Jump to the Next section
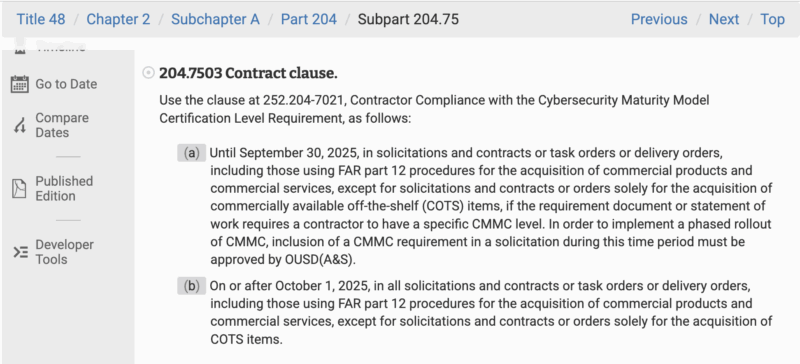The image size is (800, 364). 724,19
